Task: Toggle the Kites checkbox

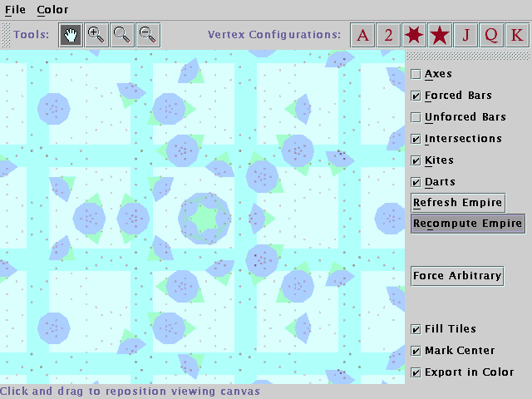Action: (416, 160)
